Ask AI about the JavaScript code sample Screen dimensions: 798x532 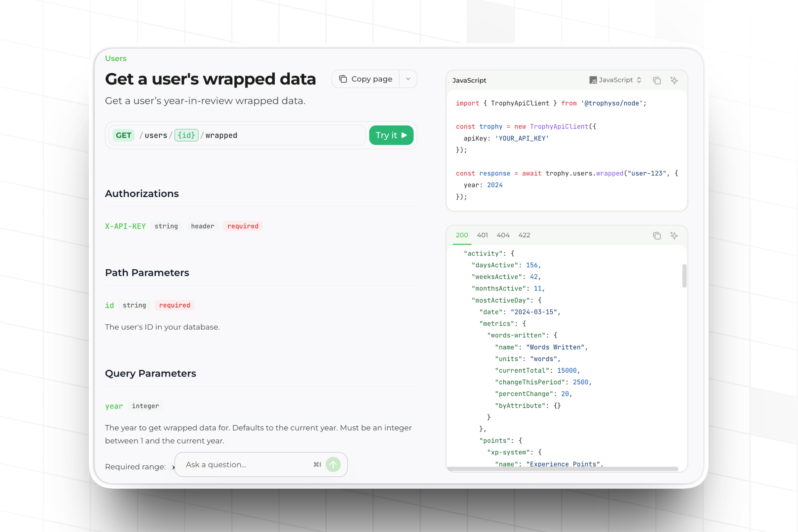click(x=674, y=80)
